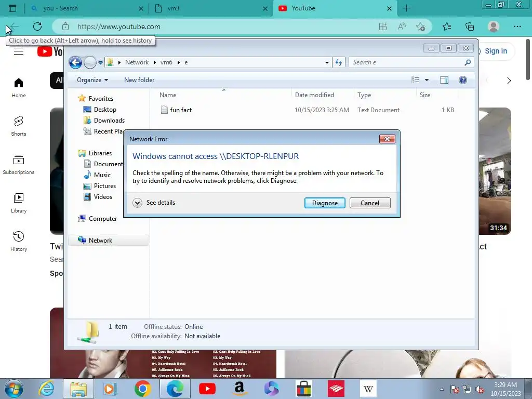Launch Google Chrome from taskbar
Viewport: 532px width, 399px height.
(142, 389)
